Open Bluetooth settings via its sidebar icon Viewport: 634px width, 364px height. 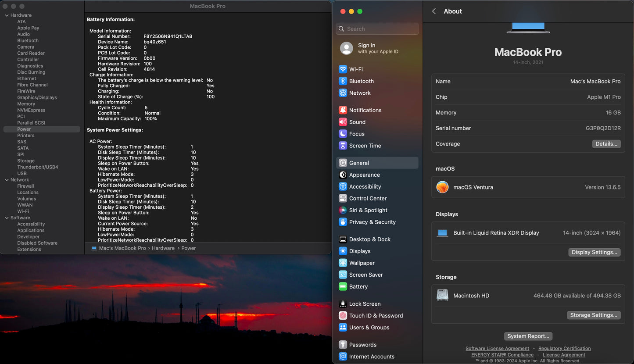[x=343, y=81]
